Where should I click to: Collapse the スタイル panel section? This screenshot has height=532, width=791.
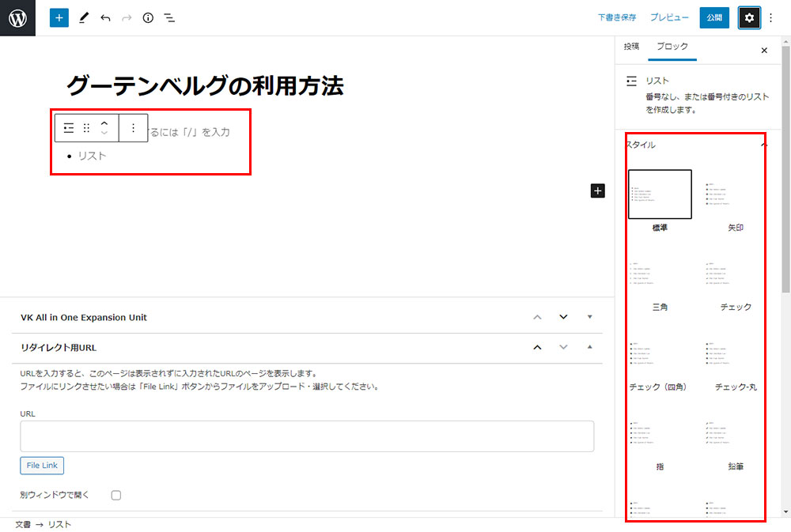coord(763,145)
